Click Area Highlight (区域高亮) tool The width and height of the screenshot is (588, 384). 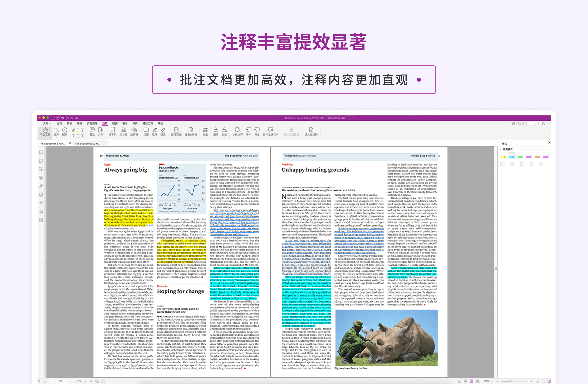pos(176,132)
